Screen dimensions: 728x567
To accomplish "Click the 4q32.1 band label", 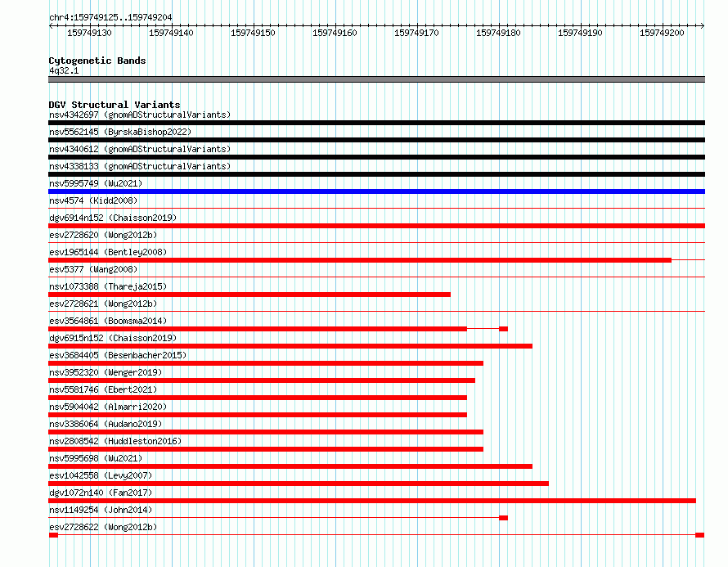I will (64, 70).
